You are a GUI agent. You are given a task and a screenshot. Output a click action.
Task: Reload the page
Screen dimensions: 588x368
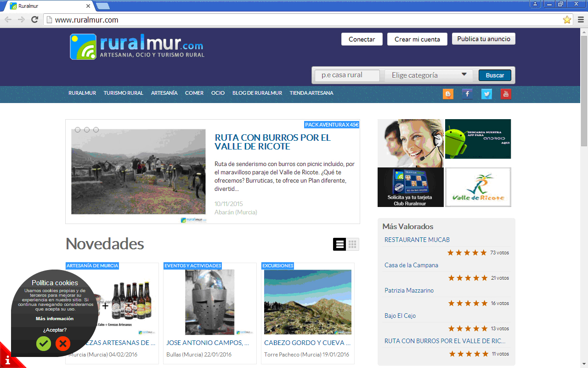tap(34, 19)
